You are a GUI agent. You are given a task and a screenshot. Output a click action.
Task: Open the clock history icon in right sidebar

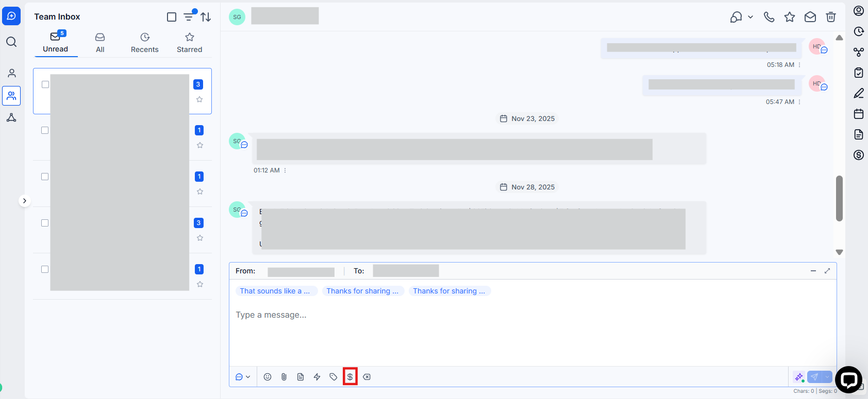[859, 31]
